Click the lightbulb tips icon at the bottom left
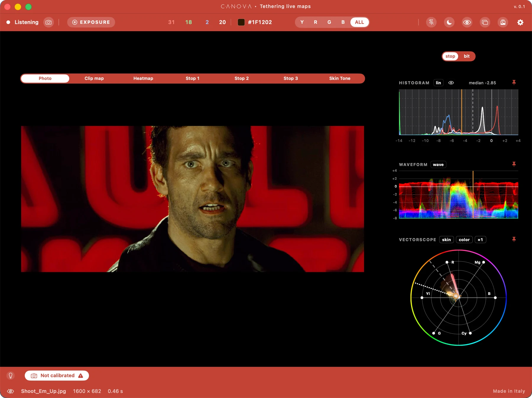The width and height of the screenshot is (532, 398). [11, 375]
